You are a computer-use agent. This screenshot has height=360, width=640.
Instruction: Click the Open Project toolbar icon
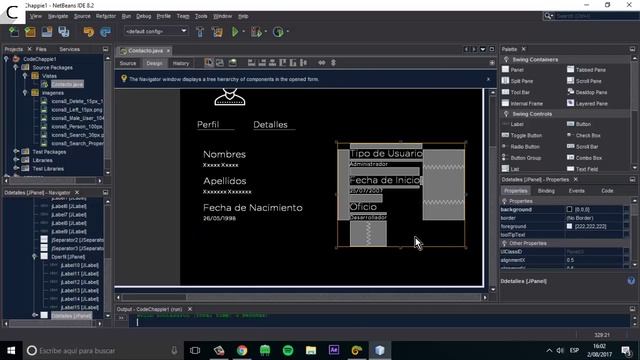[47, 31]
